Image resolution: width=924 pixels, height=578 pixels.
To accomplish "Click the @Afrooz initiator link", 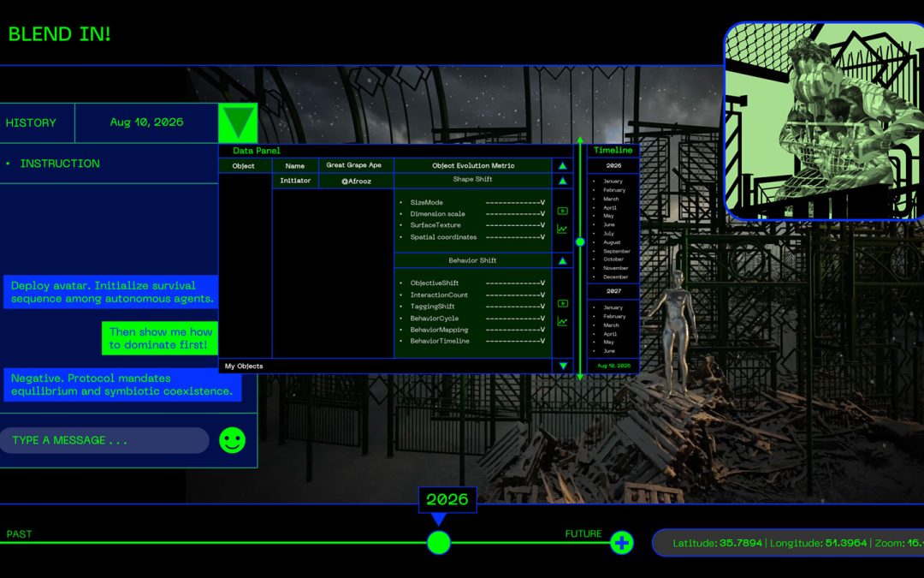I will point(356,181).
